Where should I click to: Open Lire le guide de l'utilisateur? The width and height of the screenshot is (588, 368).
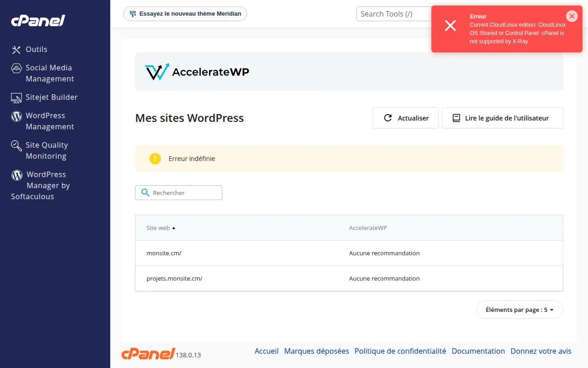click(x=503, y=118)
